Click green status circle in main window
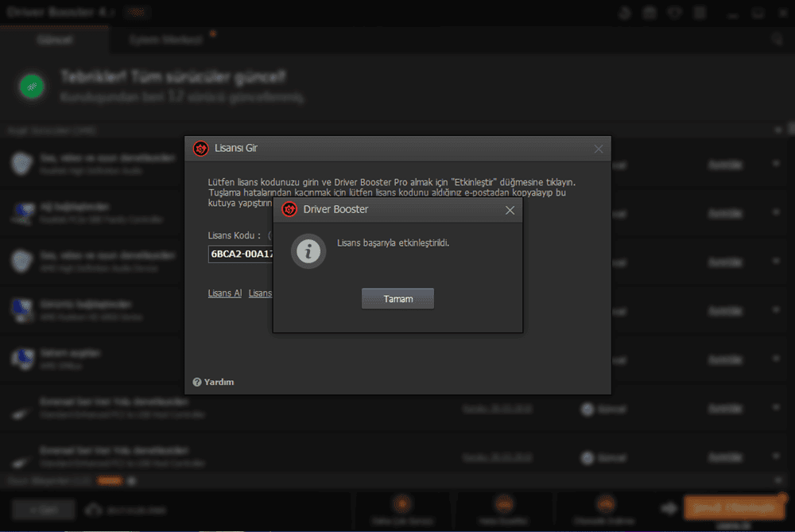This screenshot has height=532, width=795. (32, 86)
